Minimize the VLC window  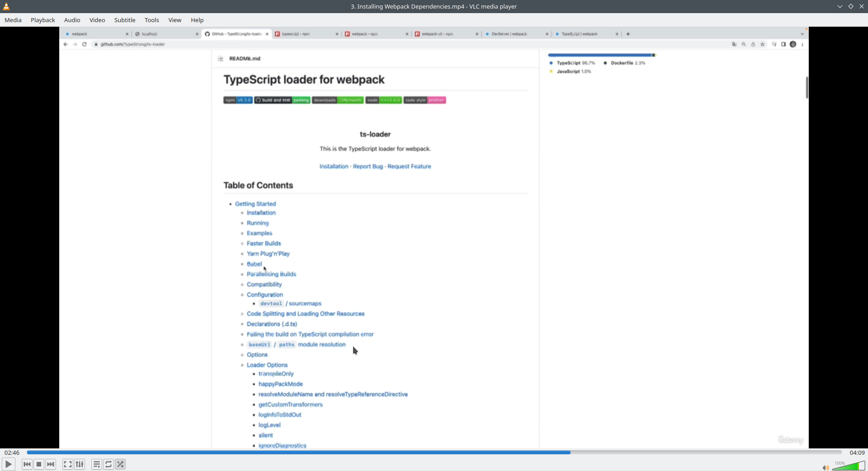coord(840,6)
